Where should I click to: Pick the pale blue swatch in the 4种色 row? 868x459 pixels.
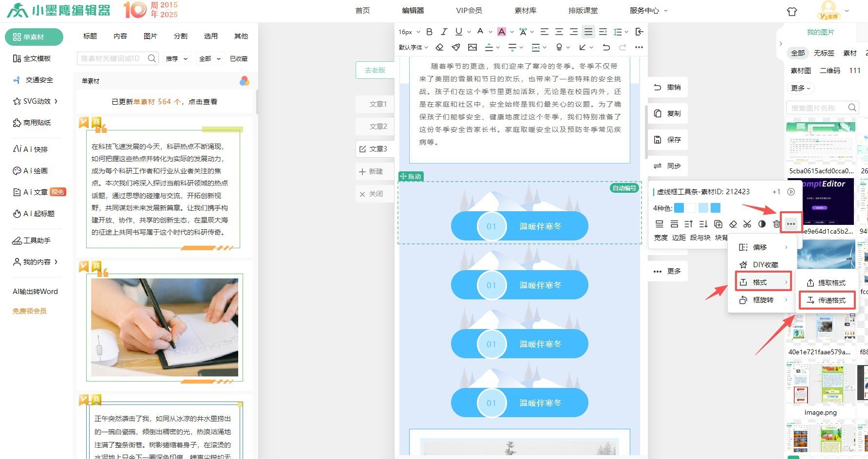click(703, 208)
